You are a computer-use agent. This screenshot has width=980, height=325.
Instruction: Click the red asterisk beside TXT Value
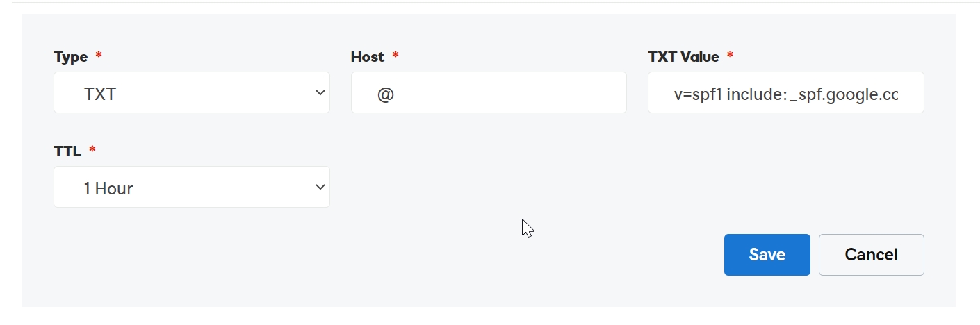pos(730,54)
